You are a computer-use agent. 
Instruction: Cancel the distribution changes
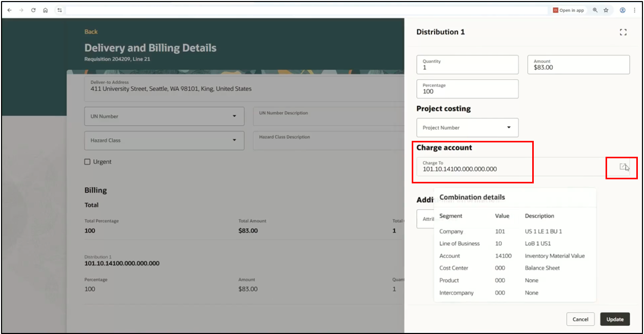[x=580, y=319]
